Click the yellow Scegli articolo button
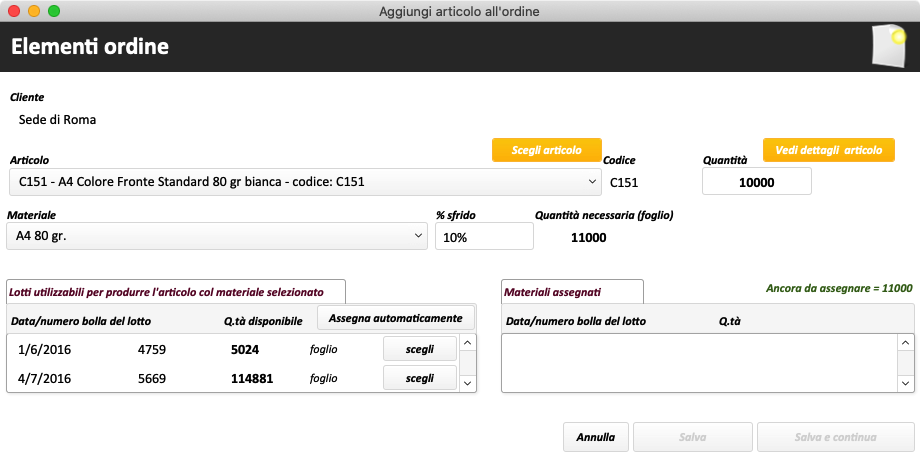Screen dimensions: 920x461 point(546,150)
